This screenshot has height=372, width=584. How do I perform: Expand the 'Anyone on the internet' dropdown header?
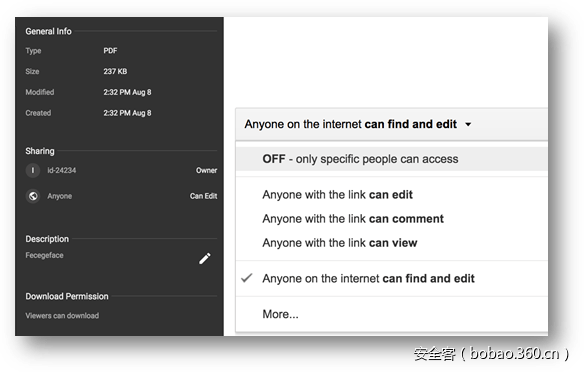391,124
